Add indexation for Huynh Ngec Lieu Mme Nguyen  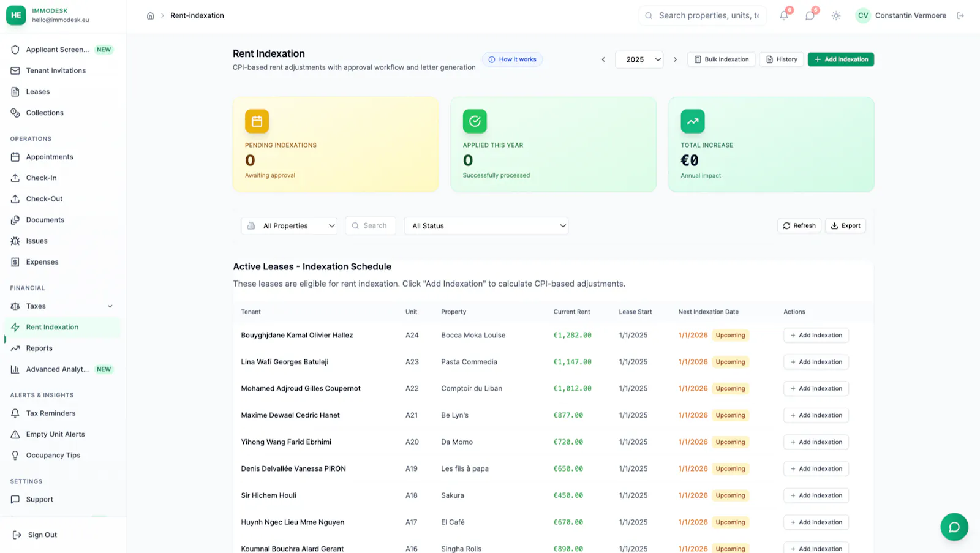(x=816, y=522)
